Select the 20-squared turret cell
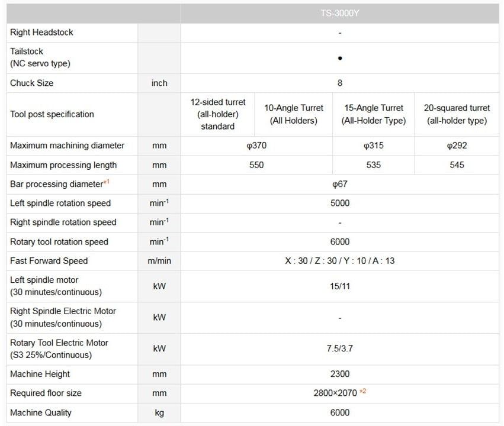The image size is (504, 426). 457,114
